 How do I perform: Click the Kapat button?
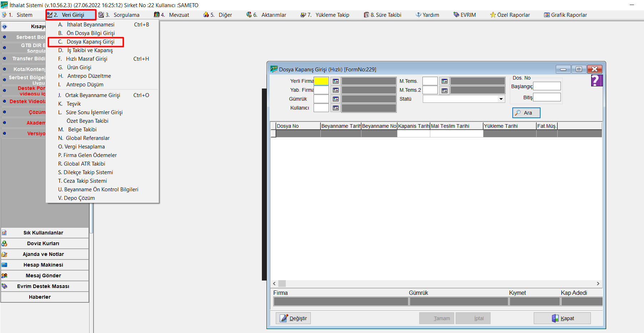click(x=562, y=318)
